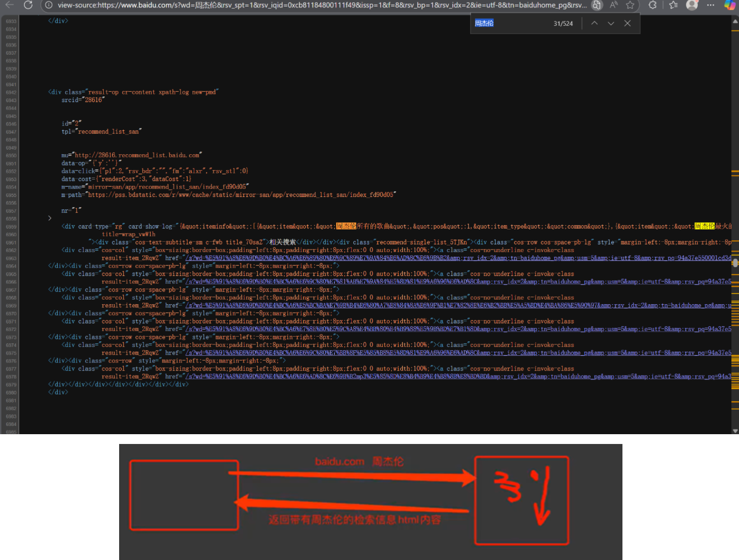Click the scrollbar down arrow

tap(735, 431)
